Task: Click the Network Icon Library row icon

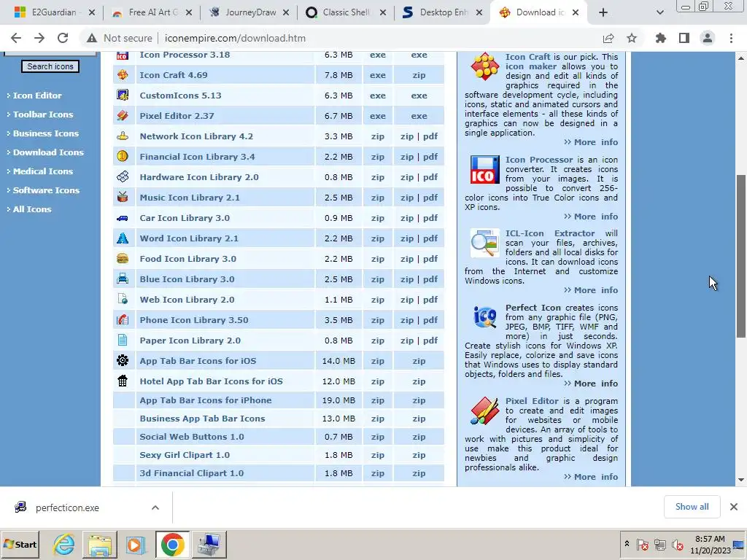Action: coord(123,136)
